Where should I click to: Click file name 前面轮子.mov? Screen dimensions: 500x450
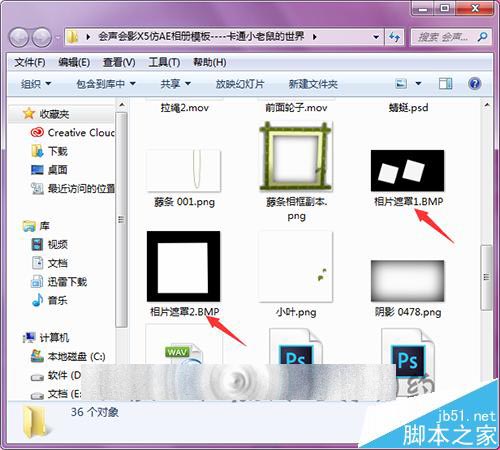pyautogui.click(x=296, y=108)
